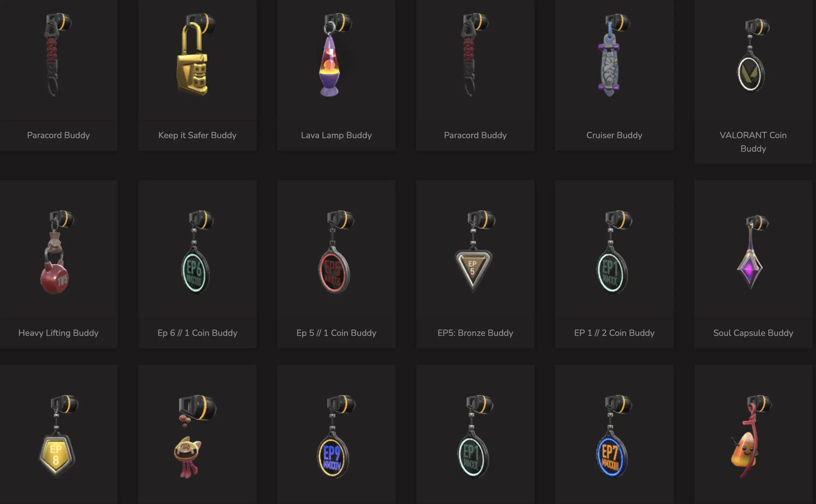Click the Keep it Safer Buddy label
Screen dimensions: 816x504
point(197,135)
